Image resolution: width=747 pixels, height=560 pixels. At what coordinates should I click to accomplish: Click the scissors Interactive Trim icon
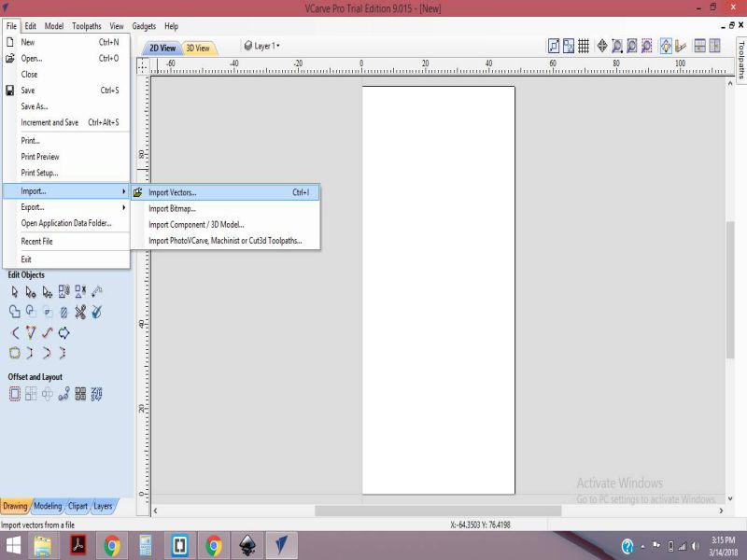pyautogui.click(x=80, y=312)
